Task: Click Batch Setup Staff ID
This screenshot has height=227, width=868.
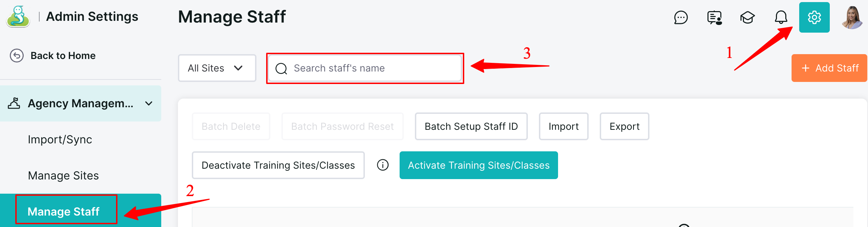Action: [x=471, y=126]
